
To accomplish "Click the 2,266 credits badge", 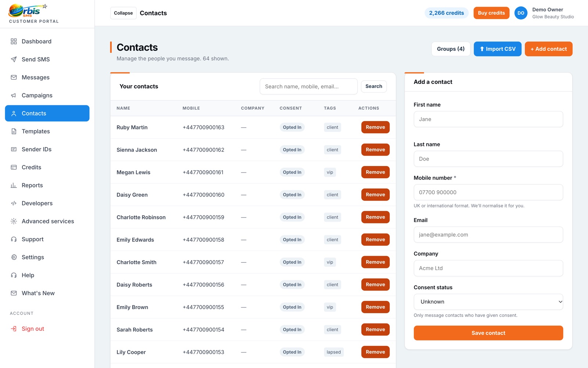I will point(447,13).
